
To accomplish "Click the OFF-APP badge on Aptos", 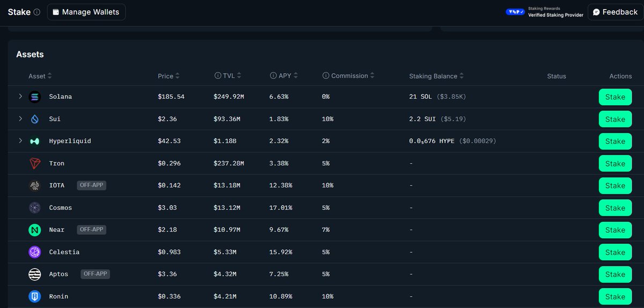I will pyautogui.click(x=96, y=274).
